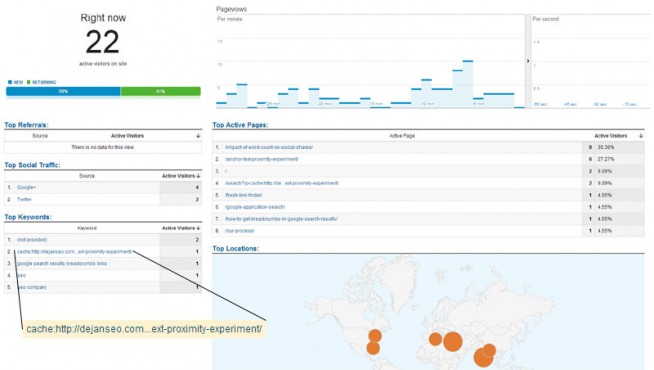
Task: Open the /fresh-link-finder/ active page link
Action: pyautogui.click(x=244, y=195)
